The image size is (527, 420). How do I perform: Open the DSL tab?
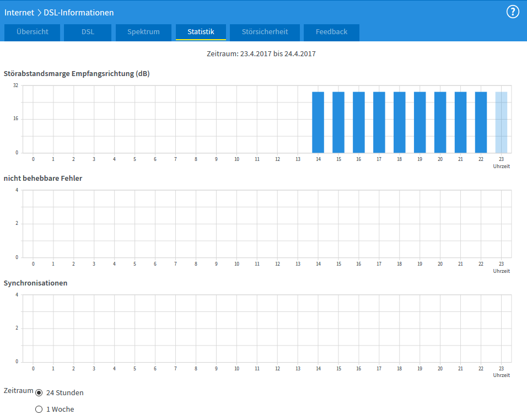[x=88, y=32]
